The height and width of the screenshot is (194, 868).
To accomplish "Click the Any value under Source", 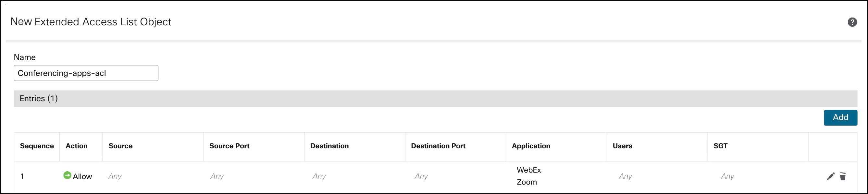I will [115, 176].
